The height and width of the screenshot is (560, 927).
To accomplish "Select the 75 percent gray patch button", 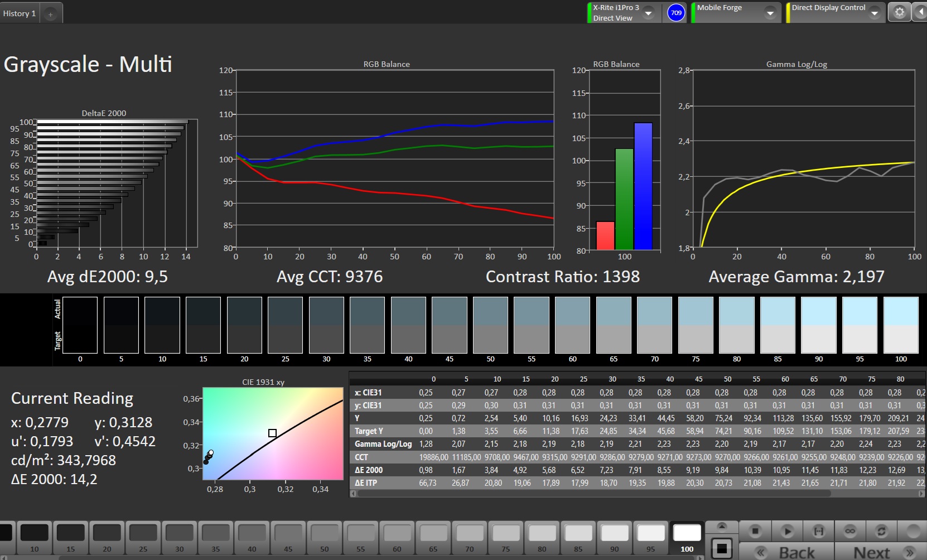I will point(506,538).
